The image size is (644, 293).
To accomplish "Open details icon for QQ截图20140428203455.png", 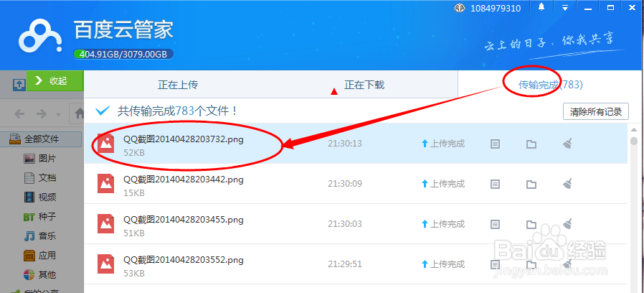I will click(x=496, y=224).
